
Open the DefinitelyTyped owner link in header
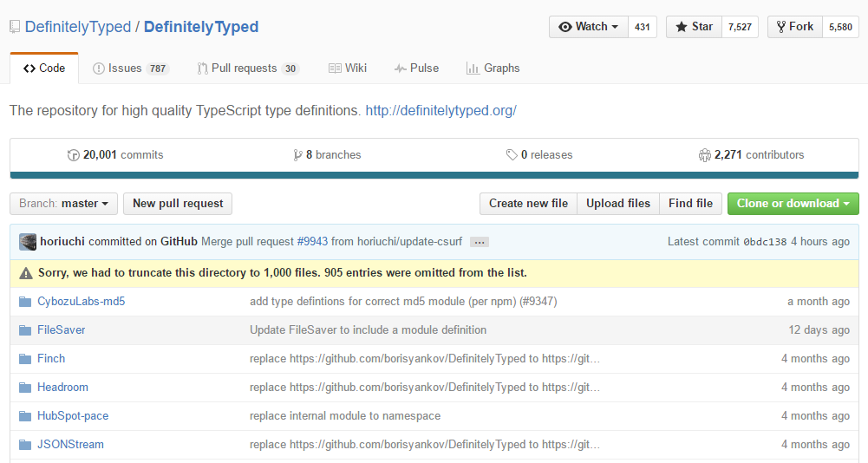click(x=78, y=27)
